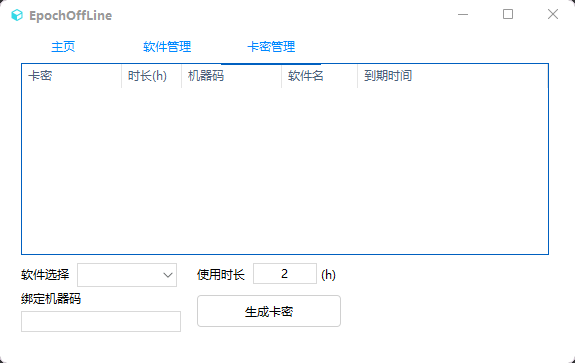Click the 使用时长 label text
This screenshot has width=575, height=363.
(221, 275)
